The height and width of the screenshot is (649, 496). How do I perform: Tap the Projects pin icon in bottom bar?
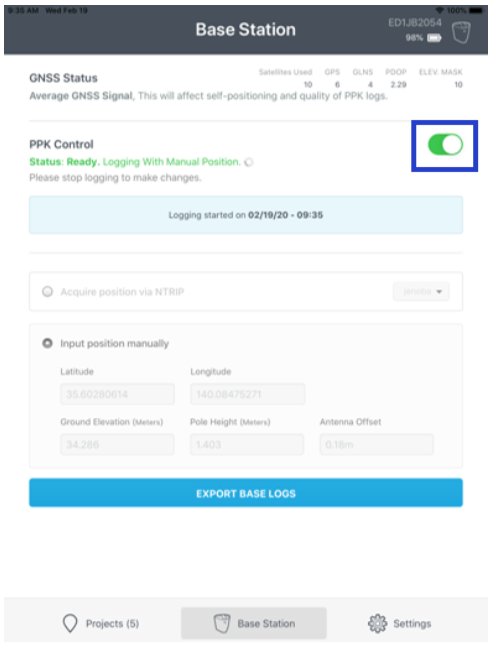tap(70, 623)
